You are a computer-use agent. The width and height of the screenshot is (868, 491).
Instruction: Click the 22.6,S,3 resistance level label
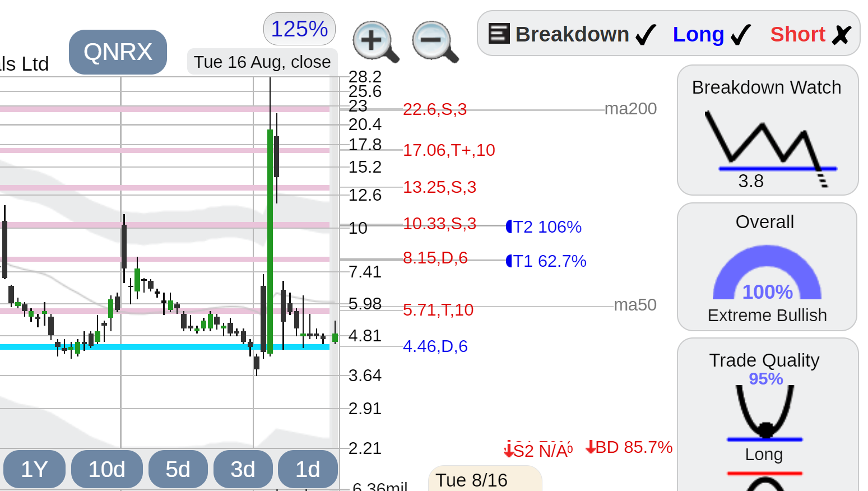point(435,109)
